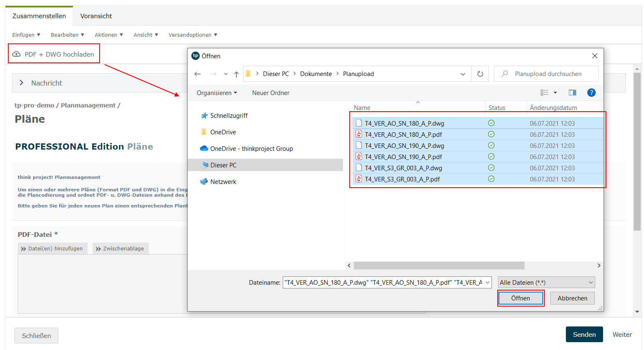Refresh the Planupload folder view

(x=480, y=74)
